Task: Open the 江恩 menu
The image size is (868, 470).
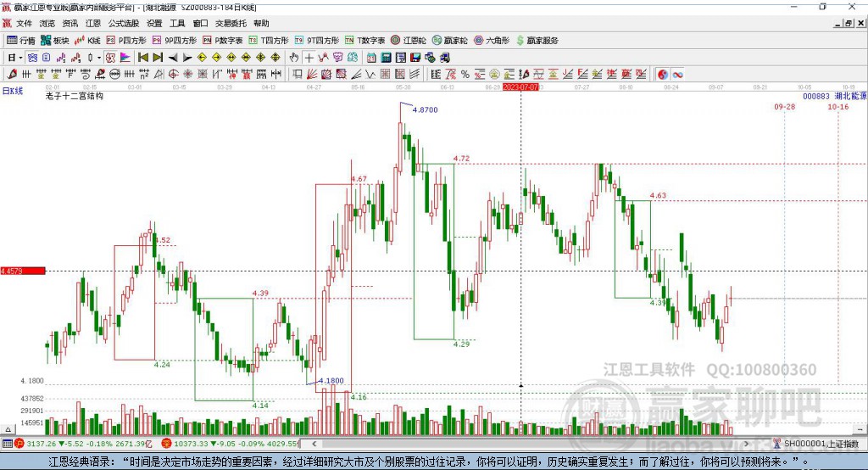Action: [x=93, y=23]
